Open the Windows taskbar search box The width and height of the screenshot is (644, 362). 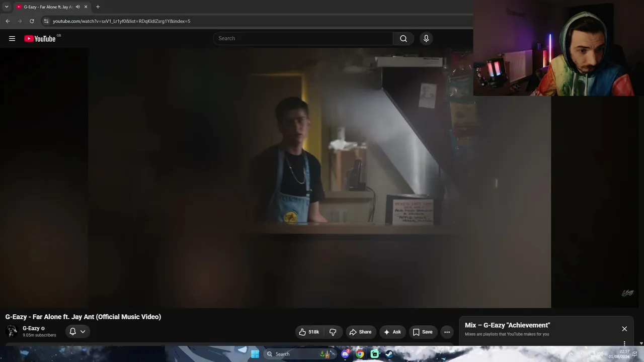point(299,354)
